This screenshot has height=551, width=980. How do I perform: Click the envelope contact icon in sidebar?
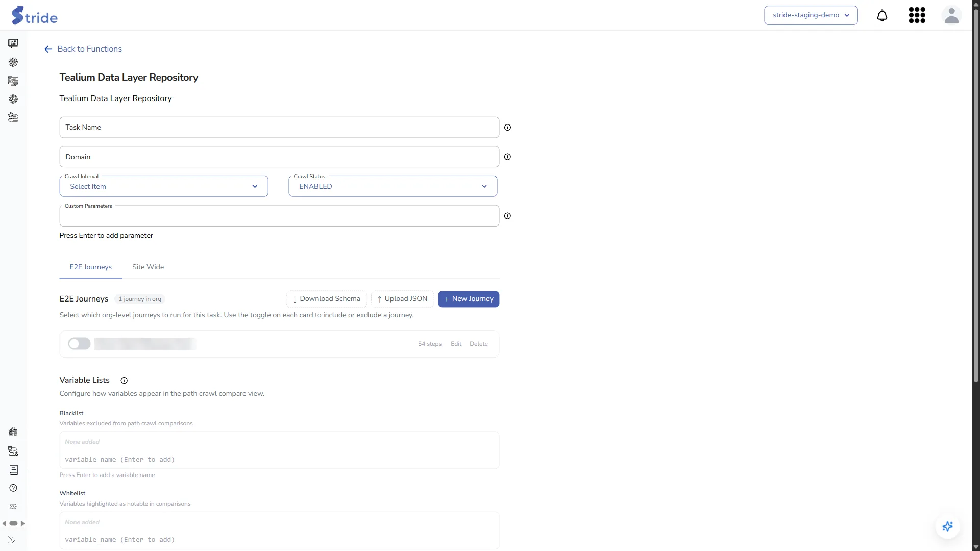click(13, 507)
